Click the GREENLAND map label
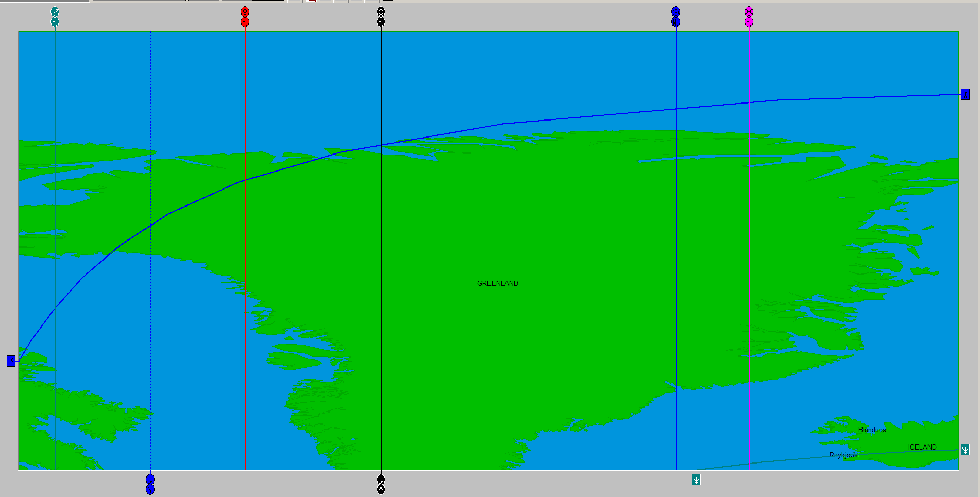Screen dimensions: 980x497 click(x=497, y=283)
